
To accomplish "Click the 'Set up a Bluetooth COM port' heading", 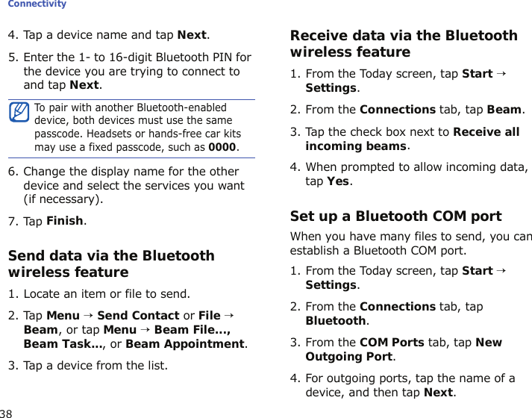I will coord(395,216).
